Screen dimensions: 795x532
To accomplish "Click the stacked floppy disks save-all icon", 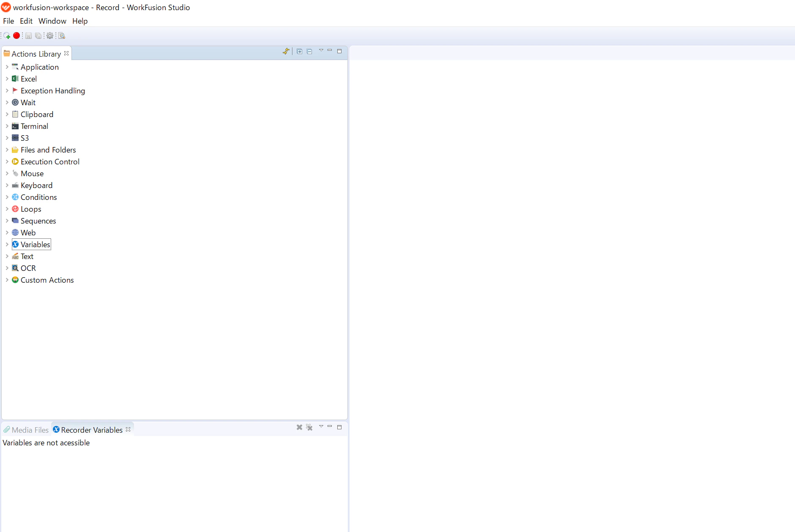I will tap(38, 36).
